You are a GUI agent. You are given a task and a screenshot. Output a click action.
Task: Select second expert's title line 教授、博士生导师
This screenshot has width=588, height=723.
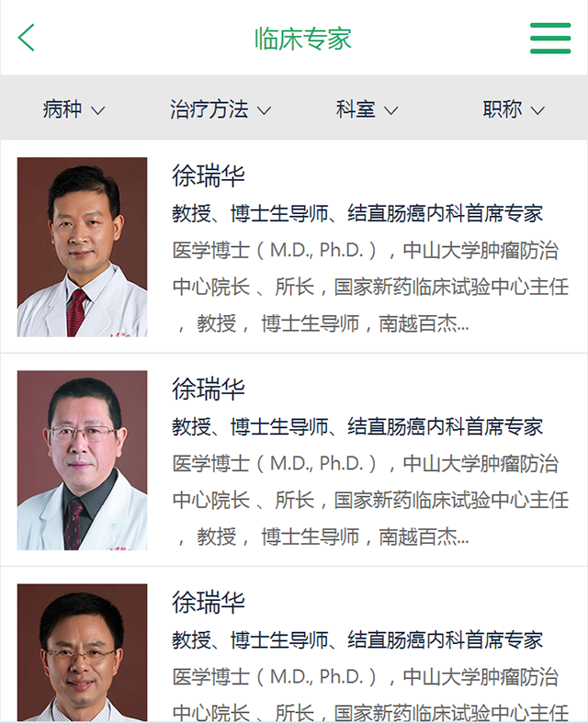(357, 426)
